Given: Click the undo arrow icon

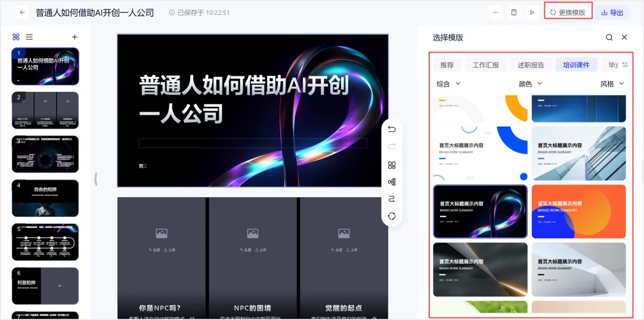Looking at the screenshot, I should 392,129.
